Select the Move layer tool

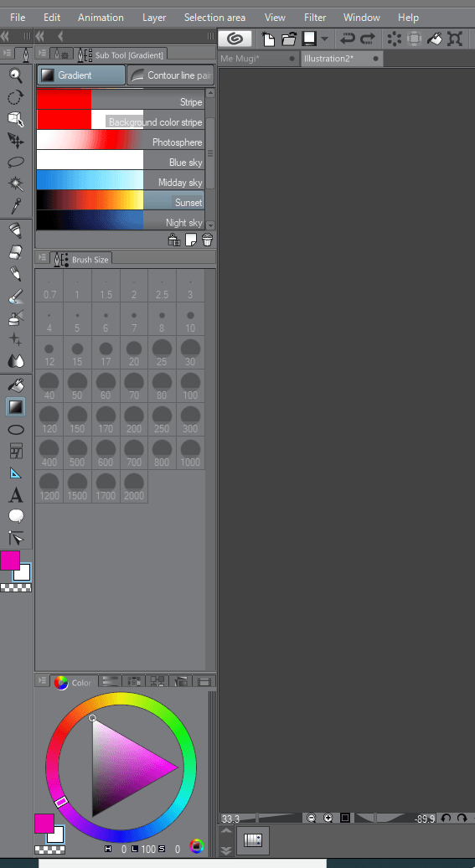[16, 141]
